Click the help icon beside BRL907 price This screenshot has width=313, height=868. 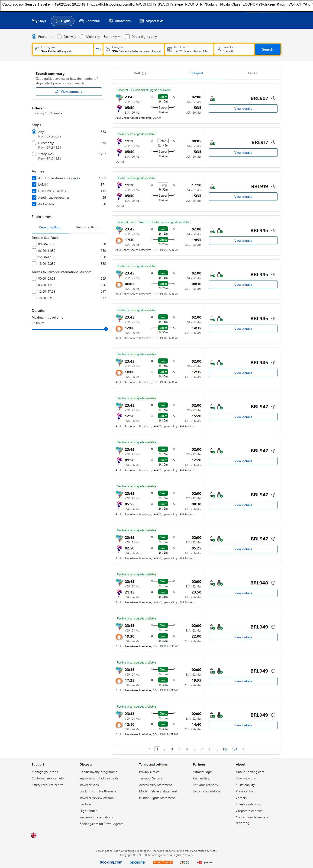(273, 98)
